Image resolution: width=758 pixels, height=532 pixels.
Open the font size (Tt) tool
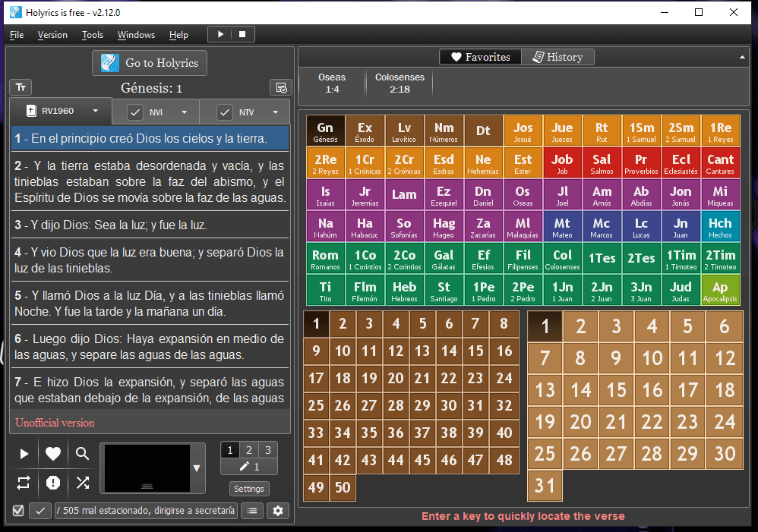(x=21, y=88)
